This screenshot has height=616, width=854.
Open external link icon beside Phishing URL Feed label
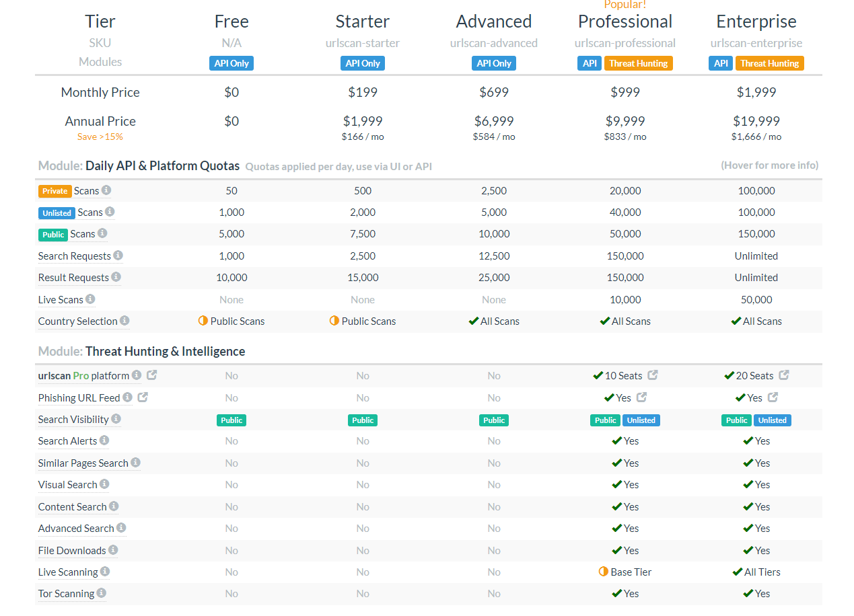pyautogui.click(x=143, y=397)
